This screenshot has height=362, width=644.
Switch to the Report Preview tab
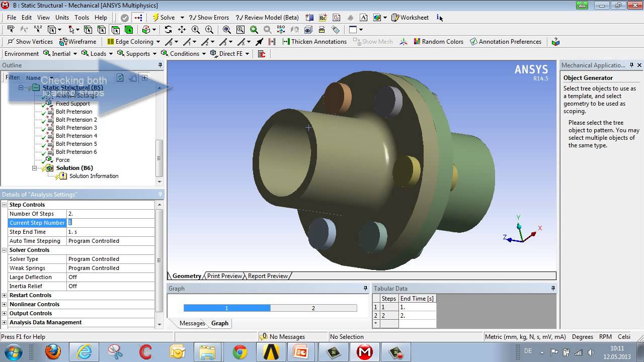tap(268, 276)
